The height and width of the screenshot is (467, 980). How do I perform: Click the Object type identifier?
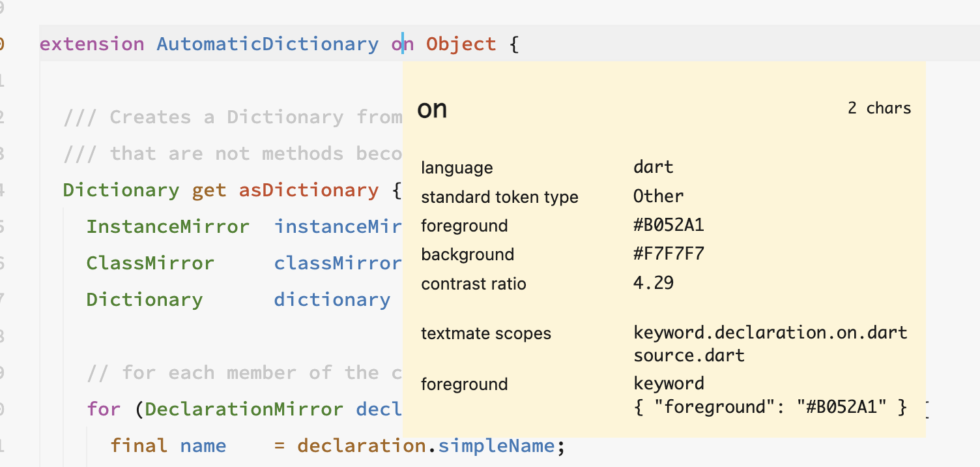point(461,44)
